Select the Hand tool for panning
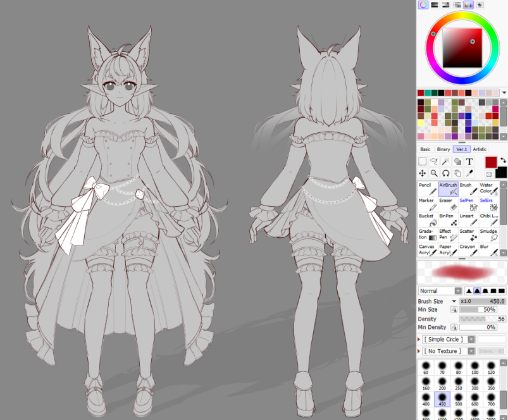Viewport: 508px width, 420px height. pyautogui.click(x=458, y=173)
